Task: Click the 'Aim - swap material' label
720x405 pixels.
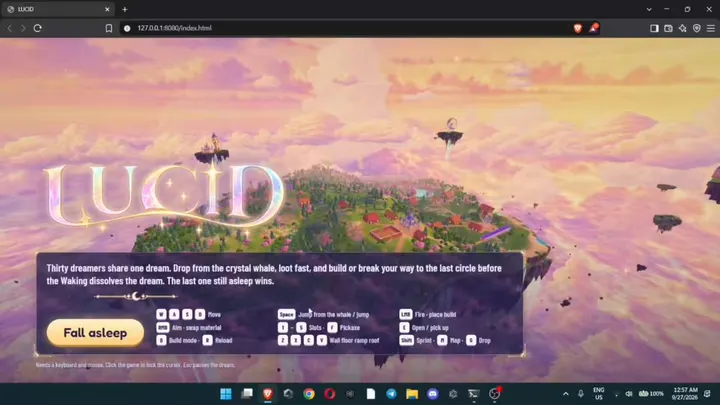Action: 197,327
